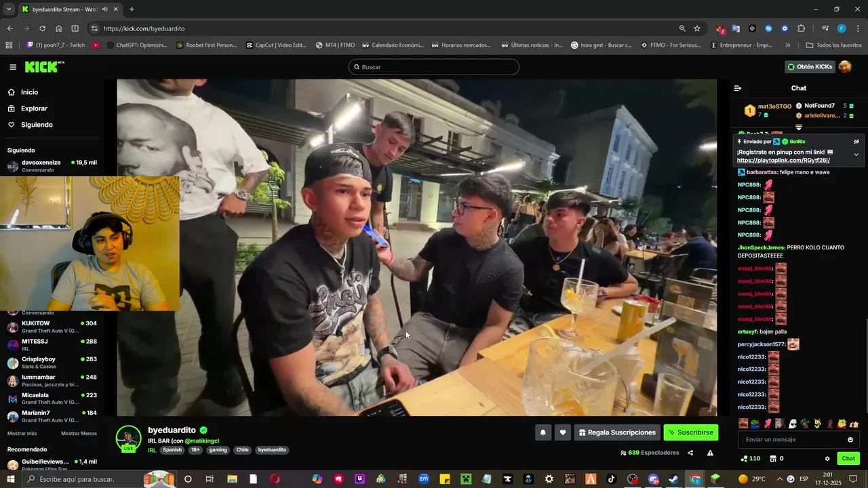Click Mostrar Menos in the sidebar
868x488 pixels.
[79, 434]
